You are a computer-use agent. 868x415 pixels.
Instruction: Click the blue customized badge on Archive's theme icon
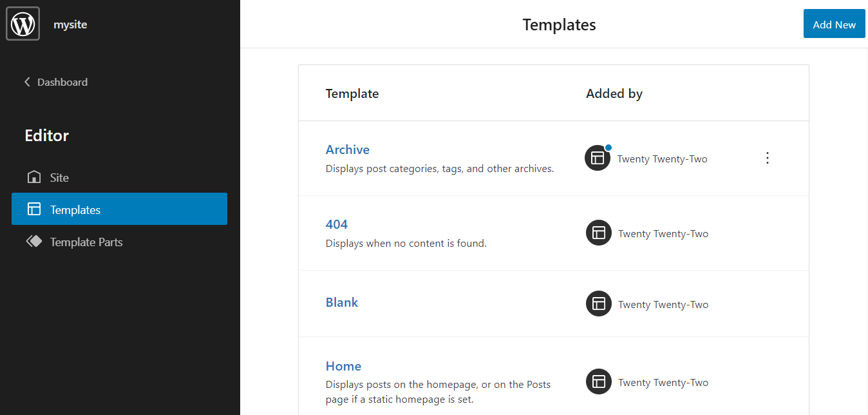608,147
